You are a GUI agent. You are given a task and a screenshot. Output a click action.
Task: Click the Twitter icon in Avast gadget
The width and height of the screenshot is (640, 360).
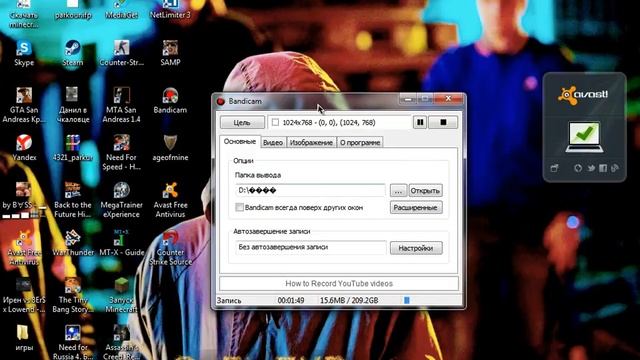(591, 168)
